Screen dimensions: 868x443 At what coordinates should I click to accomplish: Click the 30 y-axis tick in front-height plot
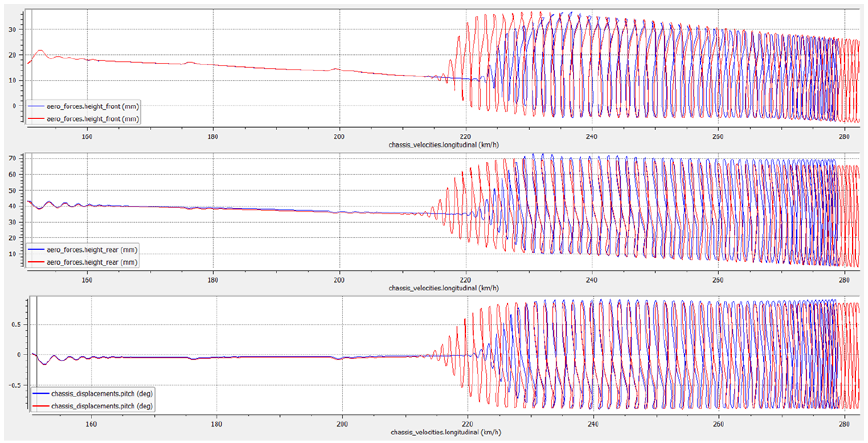tap(12, 30)
